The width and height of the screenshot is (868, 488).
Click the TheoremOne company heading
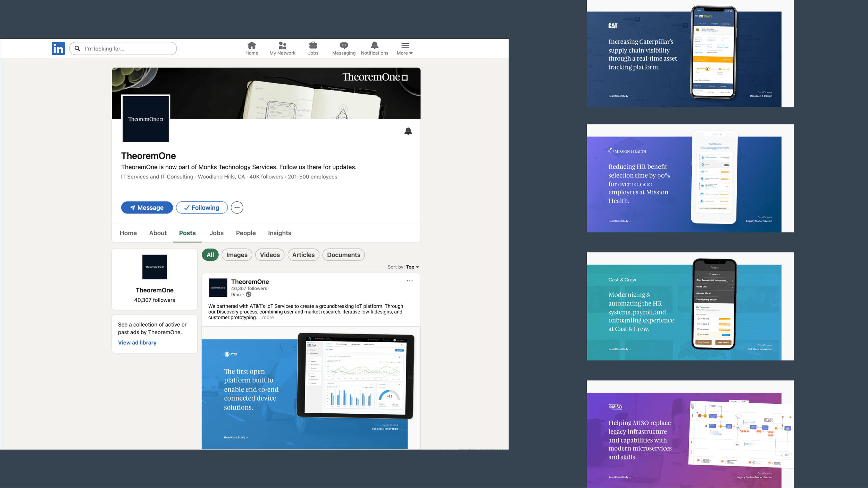pos(149,156)
